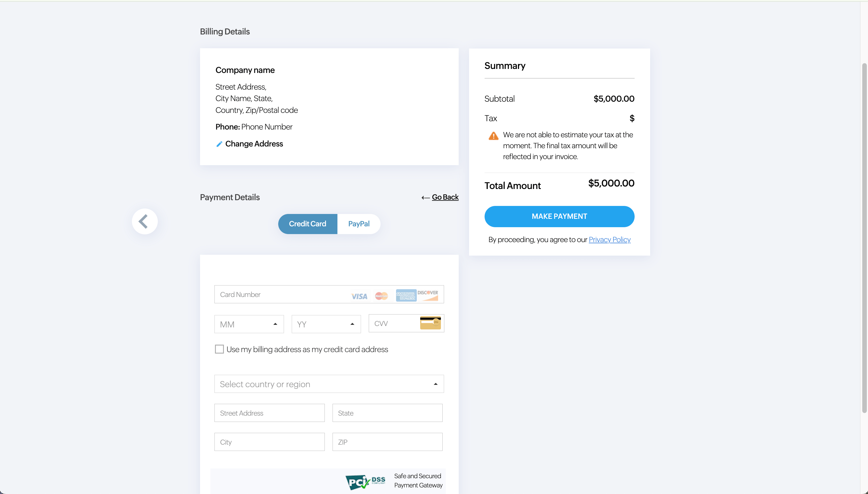
Task: Focus the Card Number input field
Action: point(282,294)
